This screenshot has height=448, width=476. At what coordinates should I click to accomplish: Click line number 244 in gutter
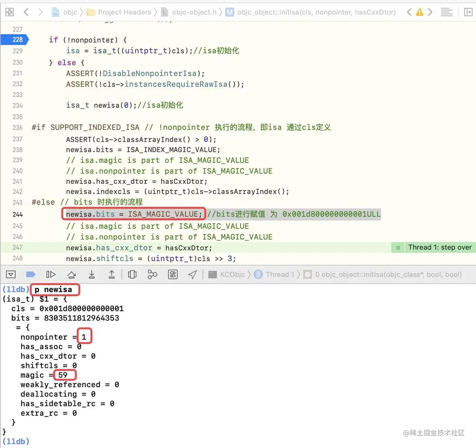(x=17, y=214)
